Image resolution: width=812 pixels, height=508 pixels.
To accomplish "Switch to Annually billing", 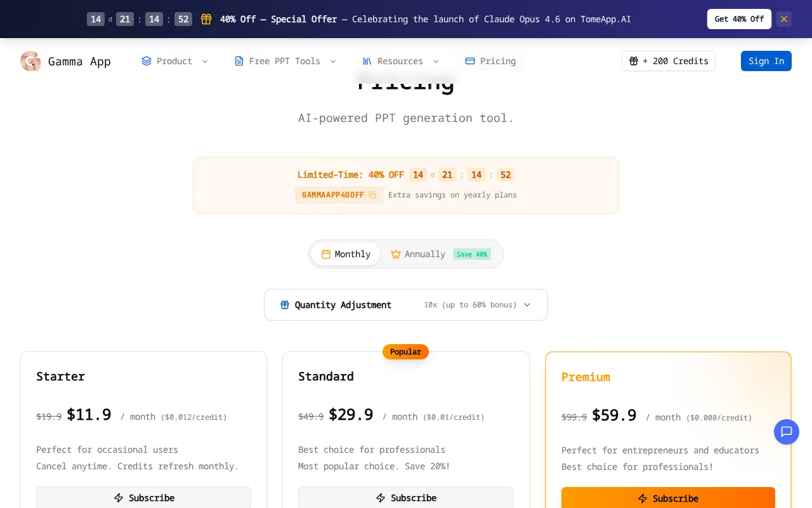I will pyautogui.click(x=440, y=254).
